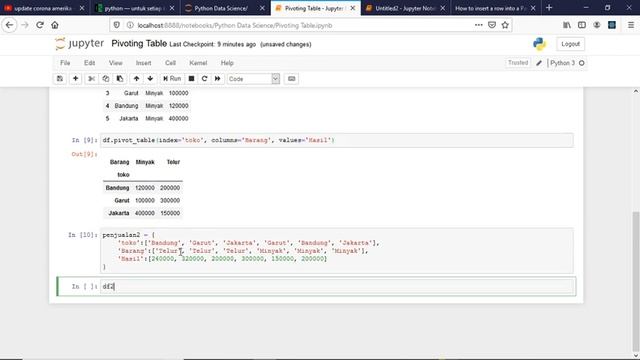Viewport: 640px width, 360px height.
Task: Reload the page
Action: 40,25
